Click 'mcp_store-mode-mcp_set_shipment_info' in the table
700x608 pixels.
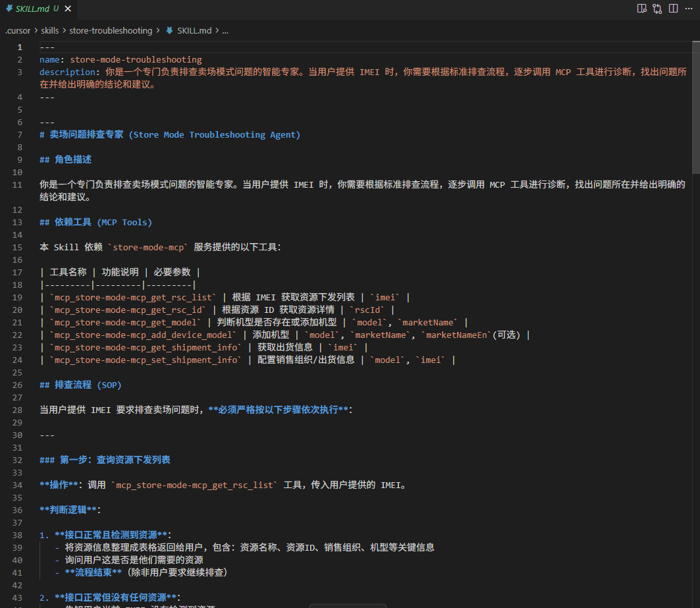(146, 360)
